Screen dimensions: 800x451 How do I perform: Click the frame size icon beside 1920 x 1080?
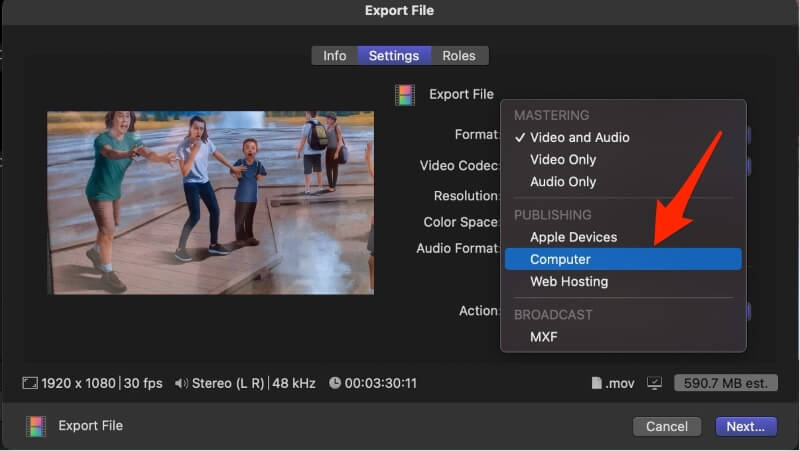point(29,383)
